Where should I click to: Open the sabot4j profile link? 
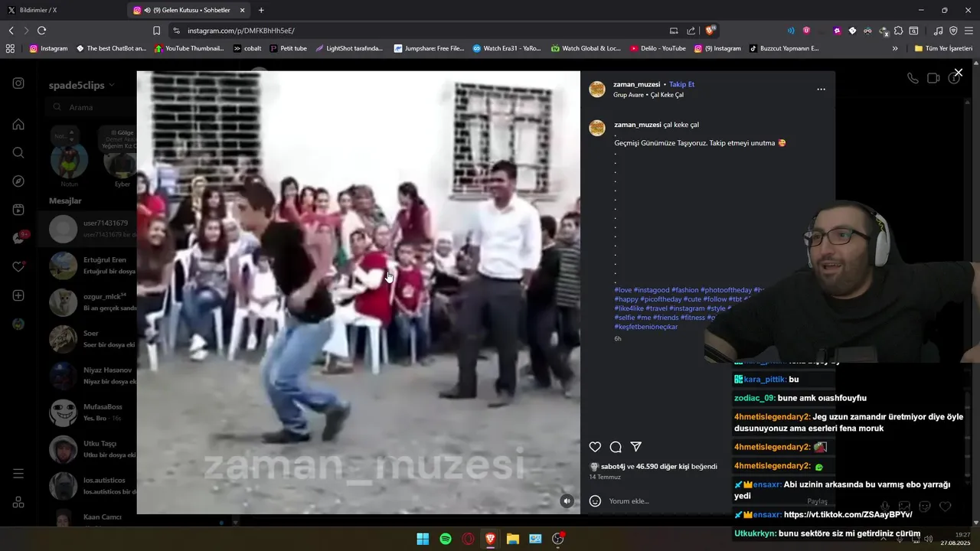pos(613,466)
